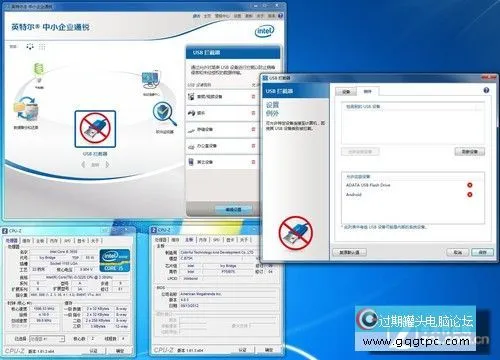Switch to 例外 tab in USB Blocker dialog
Screen dimensions: 500x360
(x=367, y=91)
